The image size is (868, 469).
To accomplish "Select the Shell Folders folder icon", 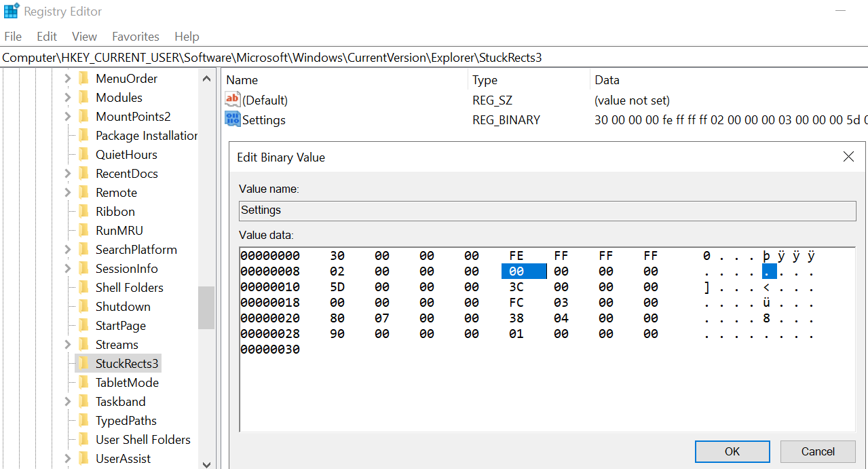I will tap(84, 288).
